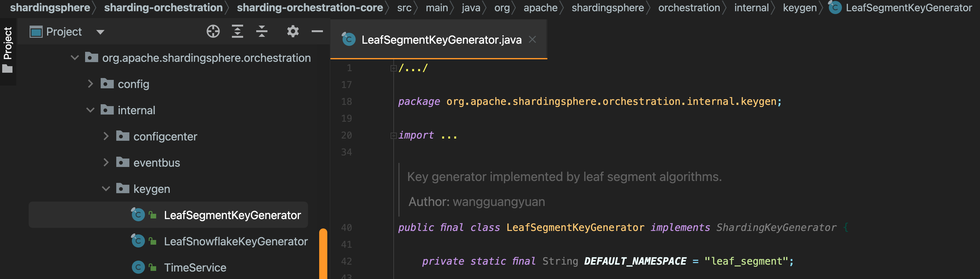Image resolution: width=980 pixels, height=279 pixels.
Task: Click line number 40 in the gutter
Action: pos(346,228)
